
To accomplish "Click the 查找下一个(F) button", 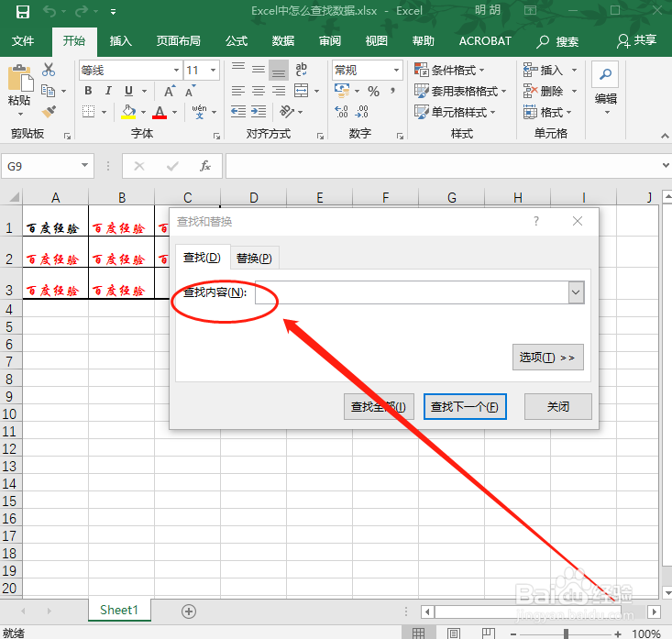I will (465, 407).
